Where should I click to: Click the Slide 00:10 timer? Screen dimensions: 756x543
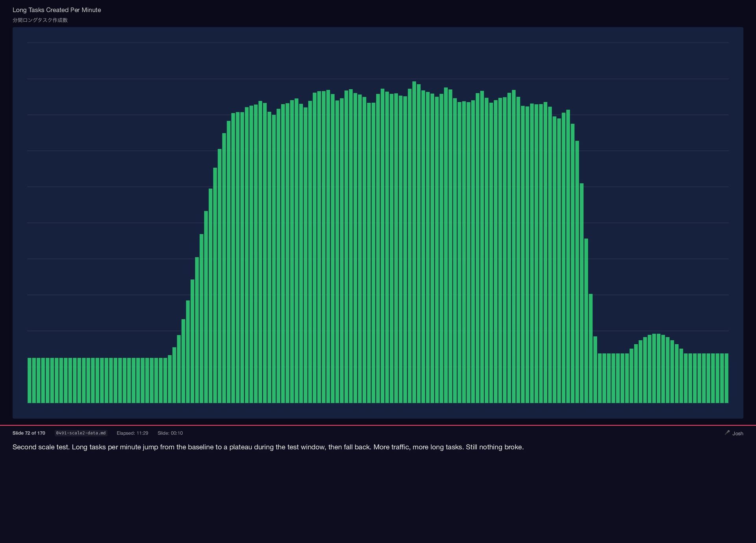pos(170,433)
